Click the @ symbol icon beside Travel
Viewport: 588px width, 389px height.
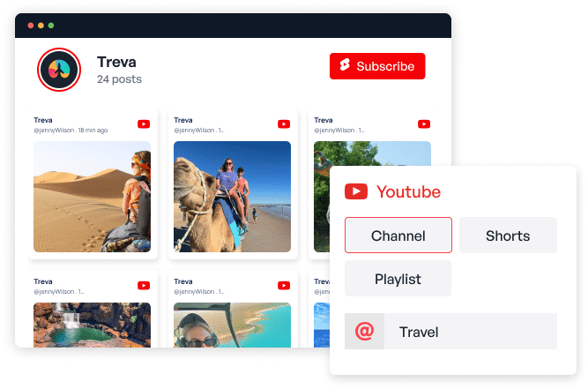click(364, 332)
